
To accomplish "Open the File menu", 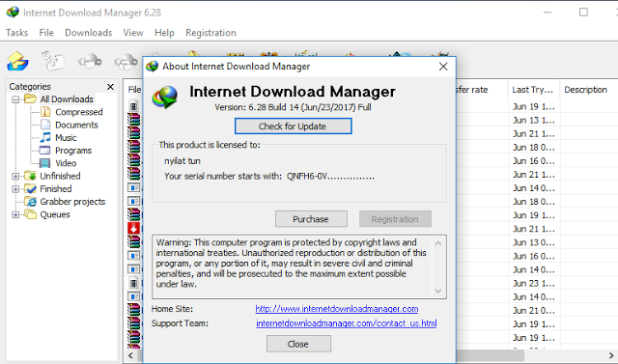I will (46, 33).
